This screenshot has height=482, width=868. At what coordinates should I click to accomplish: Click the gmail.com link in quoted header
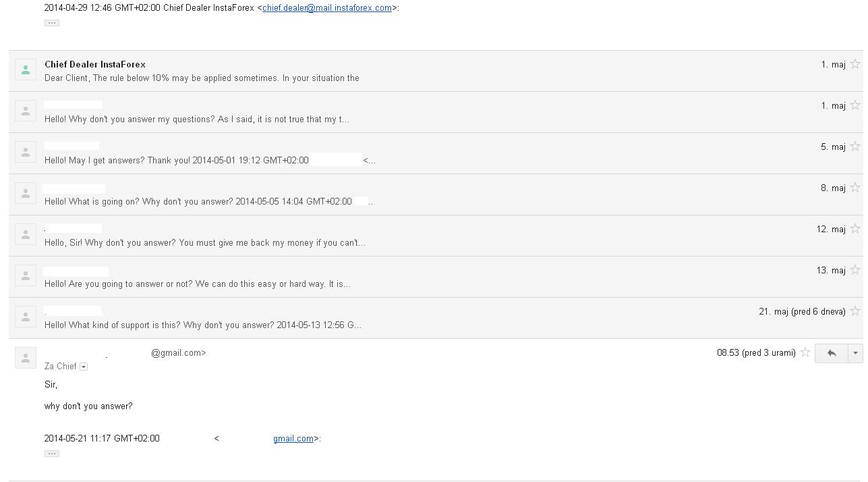293,439
